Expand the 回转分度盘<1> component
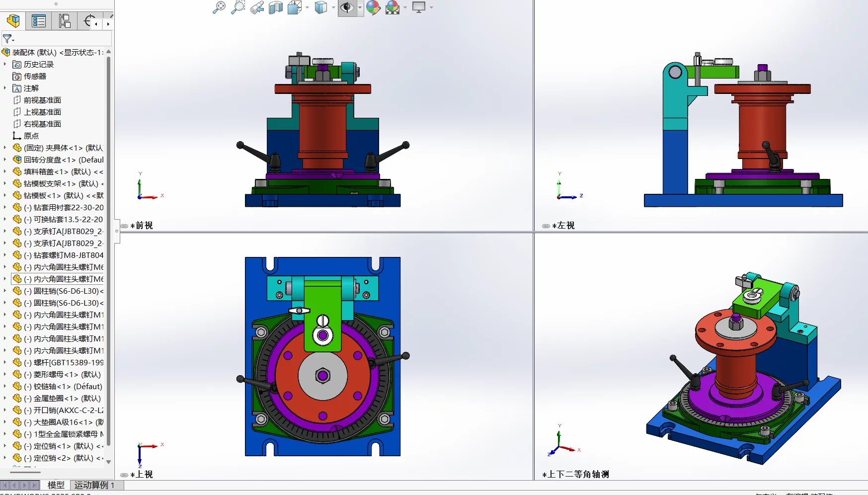868x495 pixels. coord(5,160)
